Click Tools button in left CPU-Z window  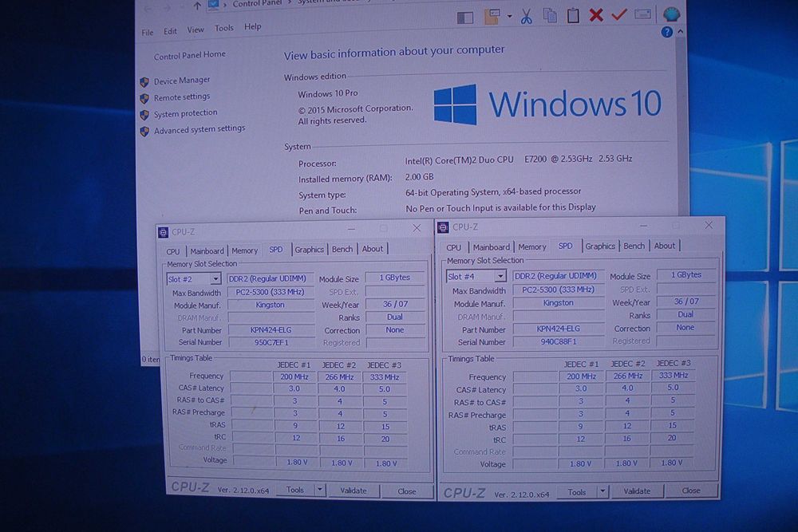click(x=295, y=490)
